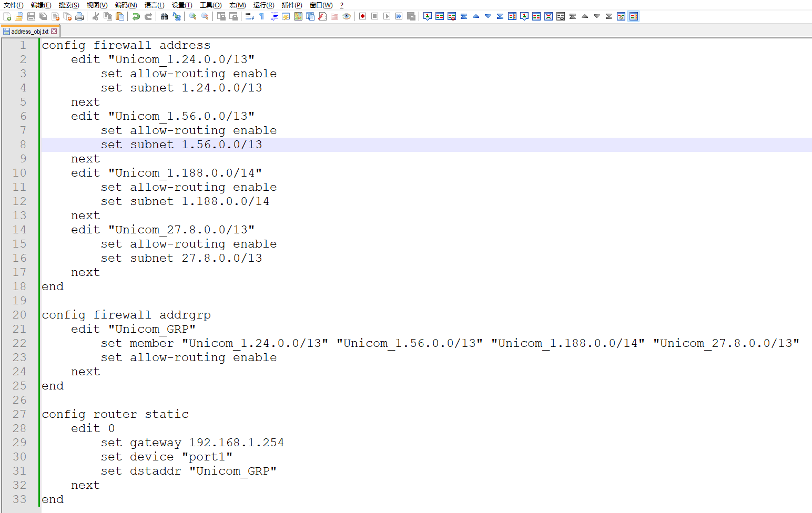Screen dimensions: 812x513
Task: Save the current document
Action: (31, 16)
